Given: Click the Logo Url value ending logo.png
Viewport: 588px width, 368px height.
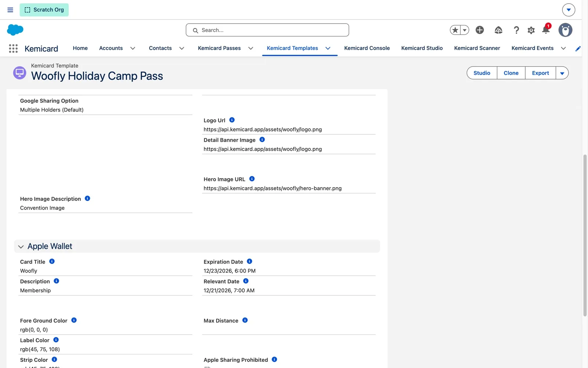Looking at the screenshot, I should [x=263, y=130].
